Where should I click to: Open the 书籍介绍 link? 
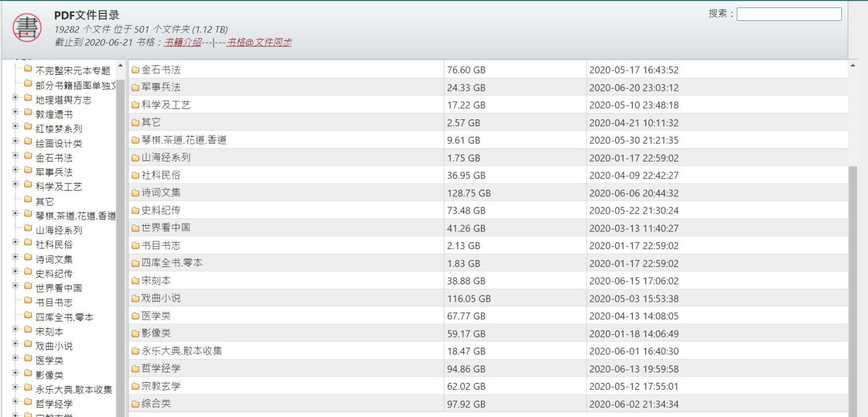tap(183, 42)
